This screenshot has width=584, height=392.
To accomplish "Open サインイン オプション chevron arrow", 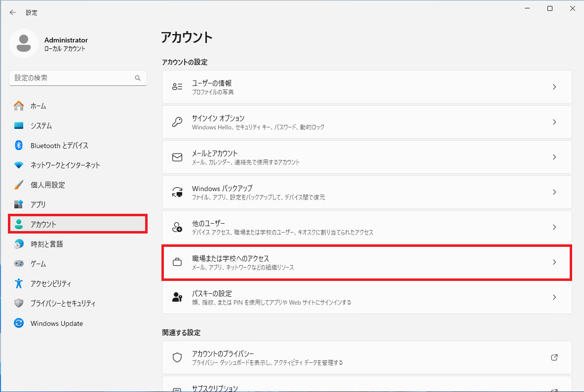I will (x=554, y=122).
